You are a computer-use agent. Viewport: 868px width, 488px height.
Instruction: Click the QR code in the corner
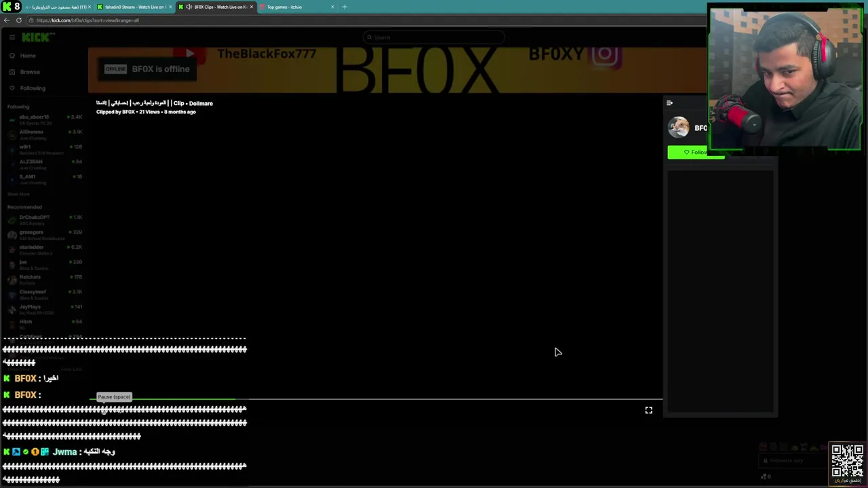[x=847, y=461]
